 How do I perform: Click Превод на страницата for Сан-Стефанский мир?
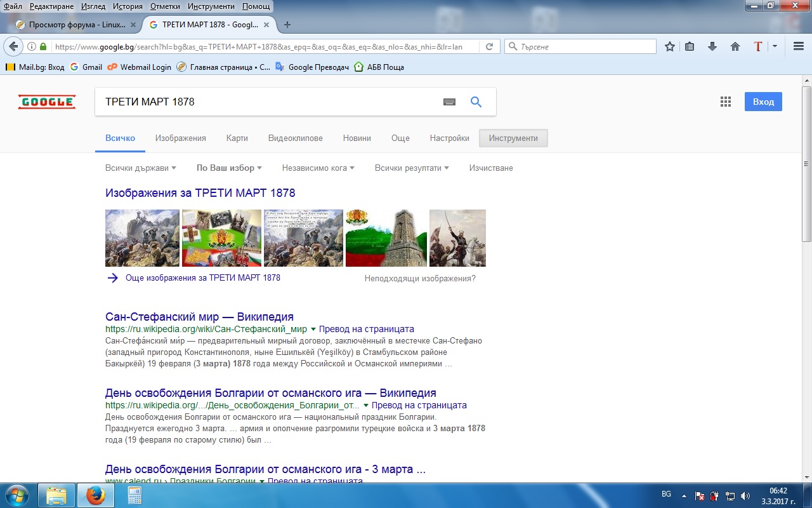click(x=367, y=329)
